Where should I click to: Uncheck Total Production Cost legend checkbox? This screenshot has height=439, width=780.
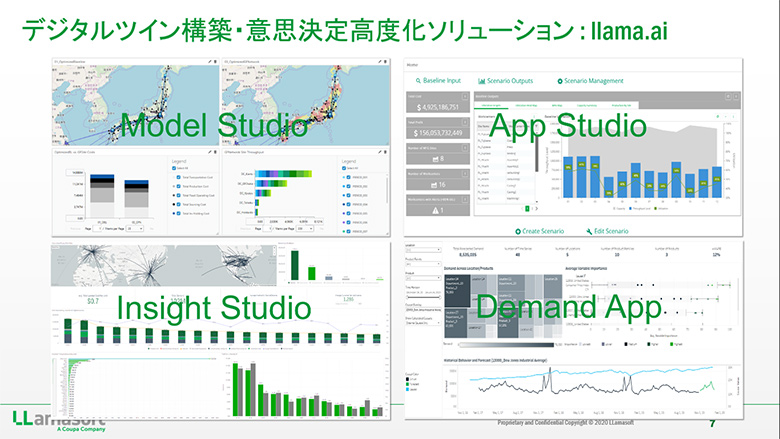179,186
